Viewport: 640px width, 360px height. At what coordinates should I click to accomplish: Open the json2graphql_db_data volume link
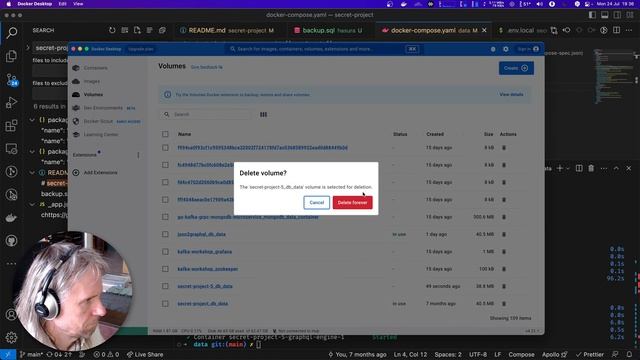pos(201,234)
